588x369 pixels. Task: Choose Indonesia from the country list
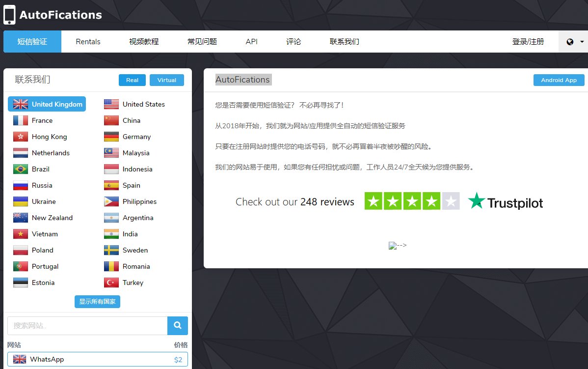pos(128,169)
